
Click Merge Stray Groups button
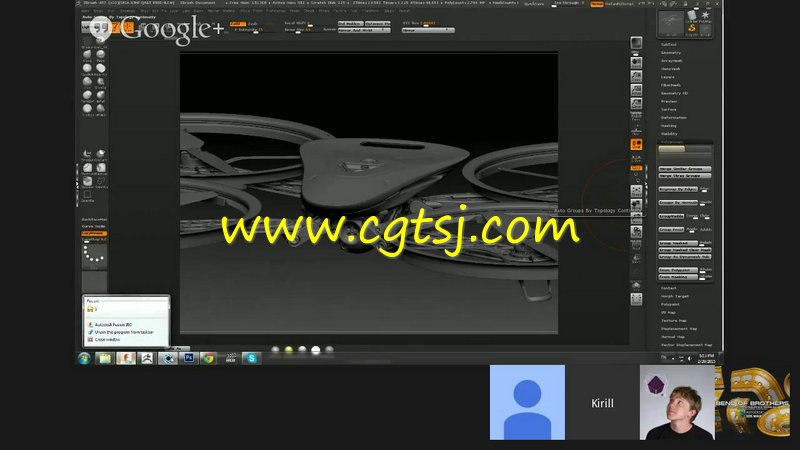click(685, 176)
